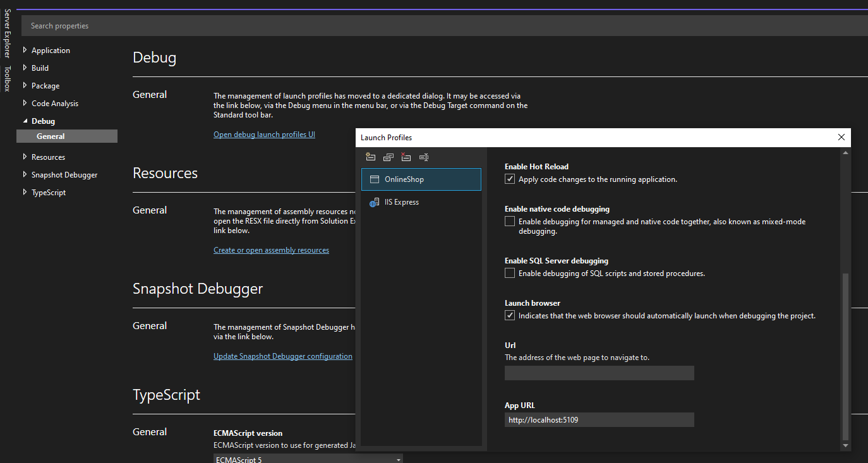Viewport: 868px width, 463px height.
Task: Enable SQL Server debugging checkbox
Action: coord(510,274)
